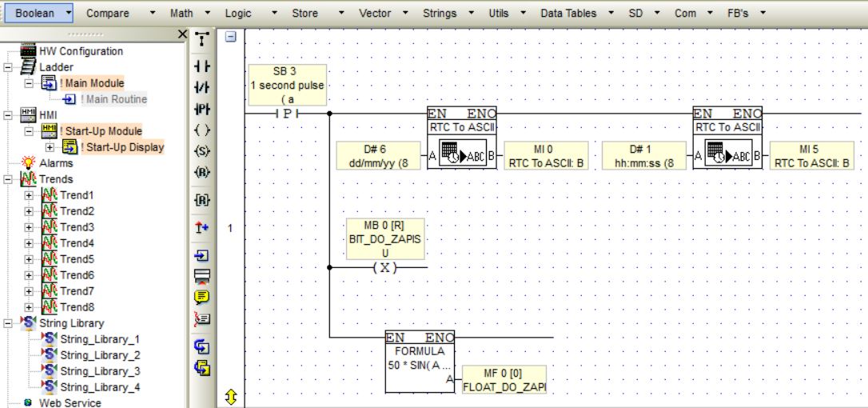Open the Math menu
Viewport: 868px width, 408px height.
[181, 14]
